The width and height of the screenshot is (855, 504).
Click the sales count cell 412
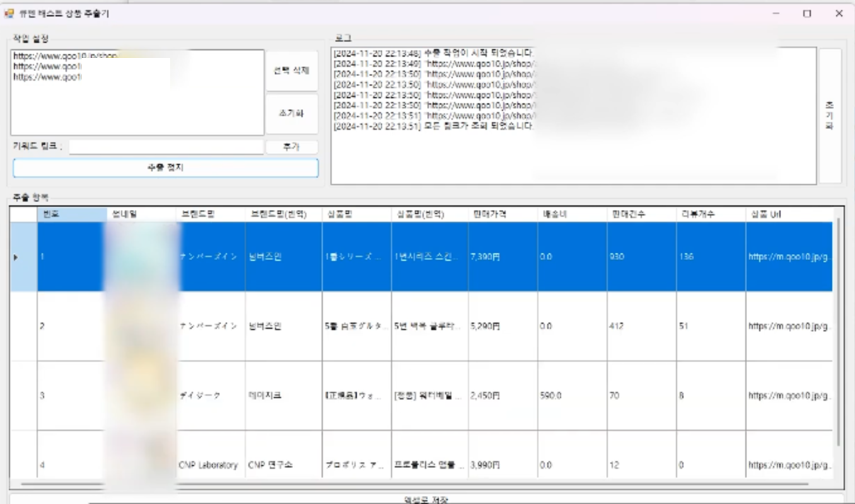click(x=641, y=326)
